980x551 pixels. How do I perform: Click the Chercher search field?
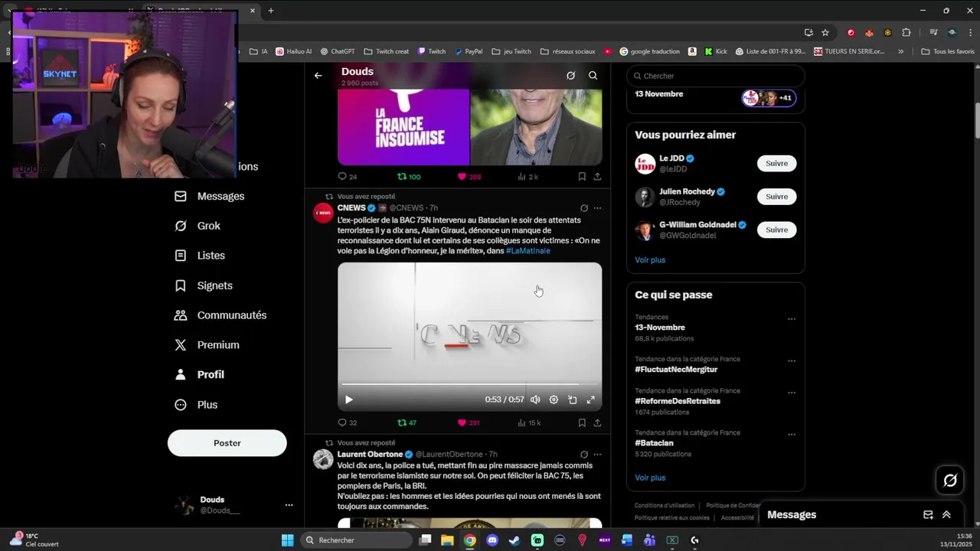coord(716,76)
